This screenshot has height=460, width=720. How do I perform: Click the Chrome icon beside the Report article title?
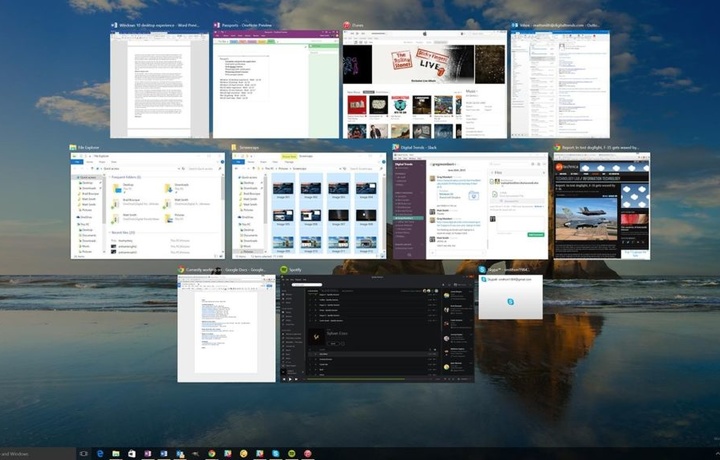pyautogui.click(x=557, y=147)
